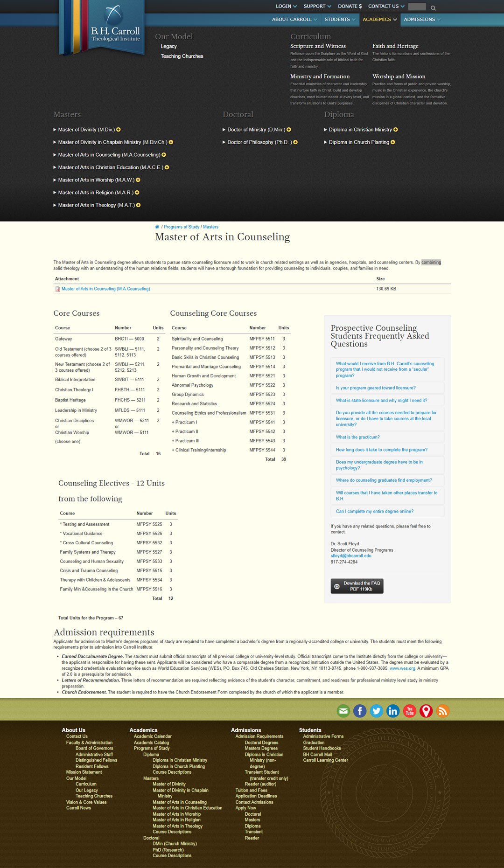Image resolution: width=504 pixels, height=868 pixels.
Task: Open the M.A. Counseling PDF attachment link
Action: click(x=105, y=289)
